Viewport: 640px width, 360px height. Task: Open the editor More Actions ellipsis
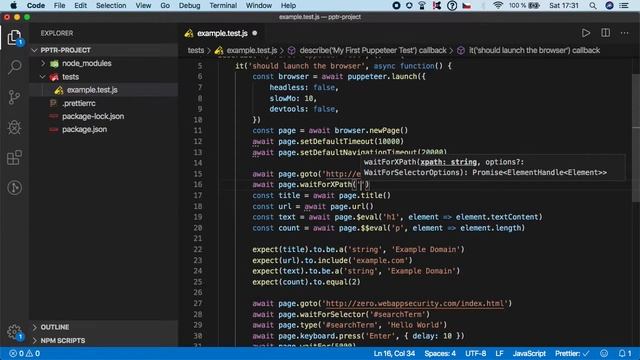tap(625, 33)
